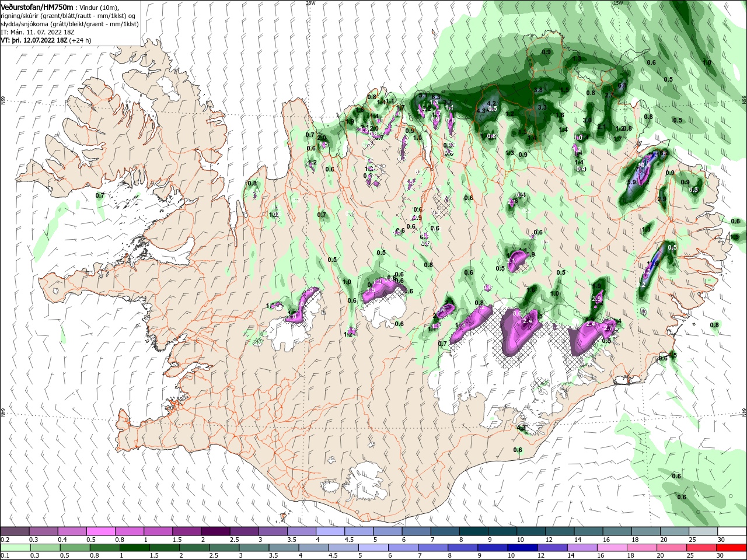Image resolution: width=747 pixels, height=560 pixels.
Task: Click the palest green 0.1 swatch in the lower legend row
Action: click(x=15, y=548)
